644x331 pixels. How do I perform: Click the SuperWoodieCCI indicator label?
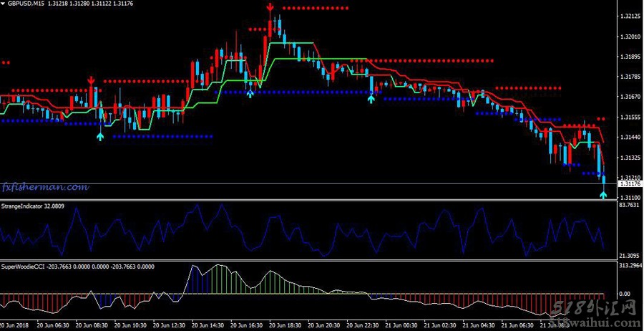click(x=78, y=267)
